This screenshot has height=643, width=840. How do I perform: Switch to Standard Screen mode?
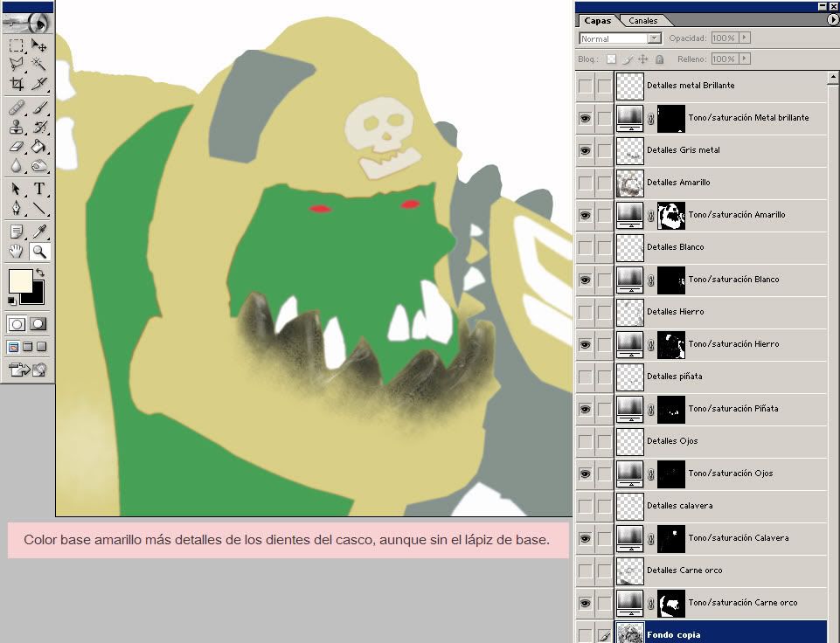(x=13, y=347)
